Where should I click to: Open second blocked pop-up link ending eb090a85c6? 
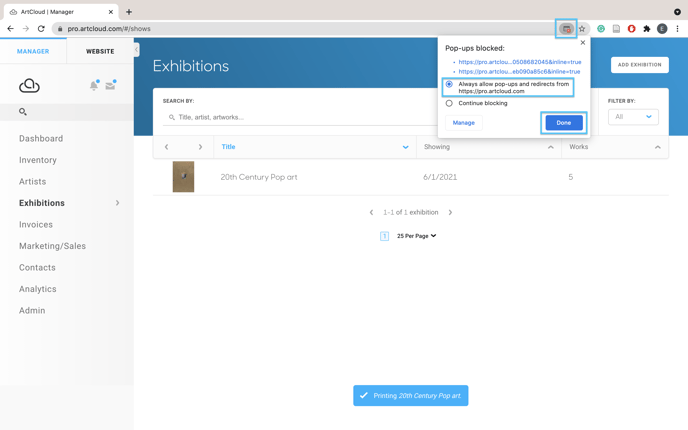pos(519,72)
